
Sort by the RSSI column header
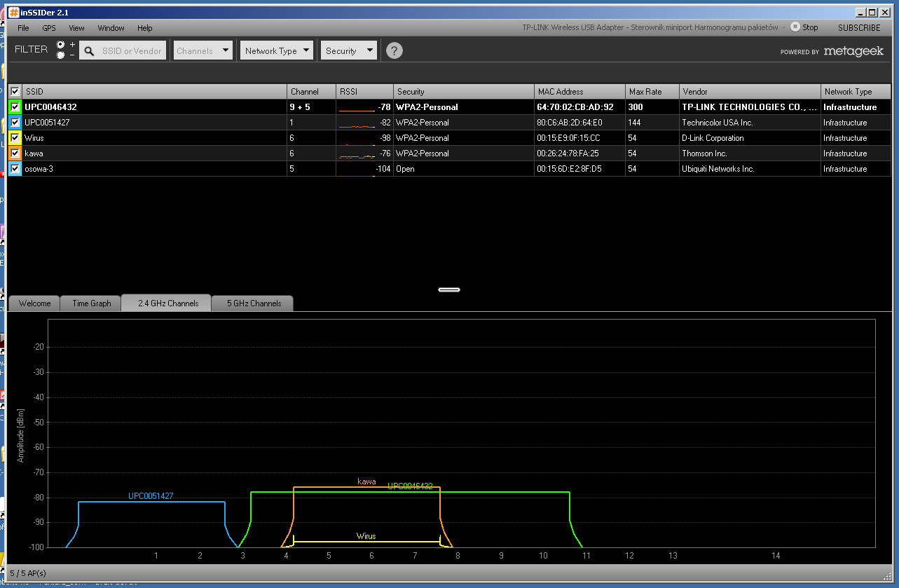tap(364, 91)
